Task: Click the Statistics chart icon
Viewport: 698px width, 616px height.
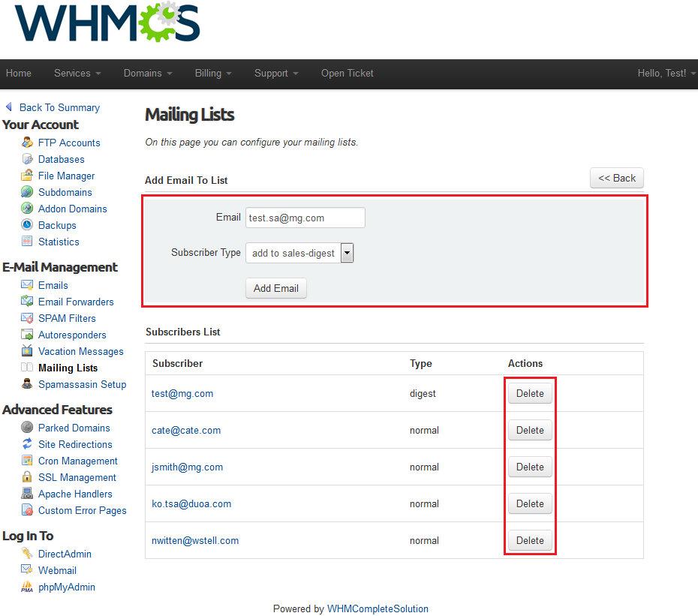Action: tap(27, 242)
